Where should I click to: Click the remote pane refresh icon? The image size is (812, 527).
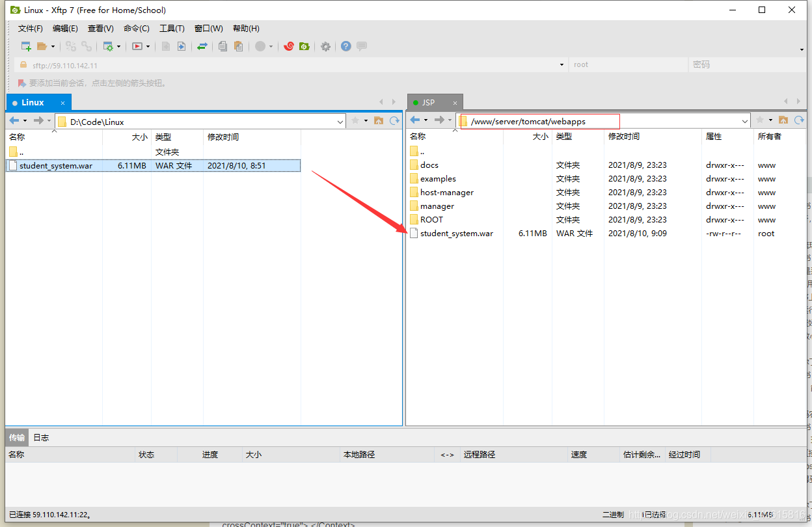pyautogui.click(x=799, y=120)
